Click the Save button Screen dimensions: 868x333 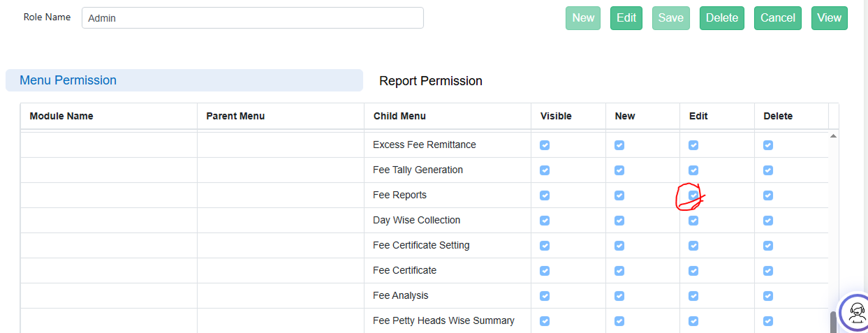click(x=671, y=18)
